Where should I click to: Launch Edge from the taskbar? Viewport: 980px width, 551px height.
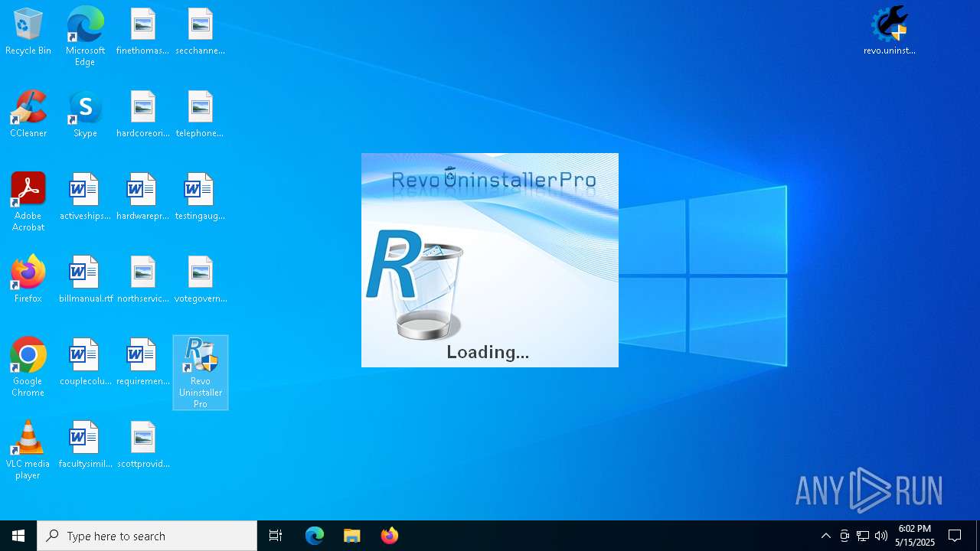[315, 536]
